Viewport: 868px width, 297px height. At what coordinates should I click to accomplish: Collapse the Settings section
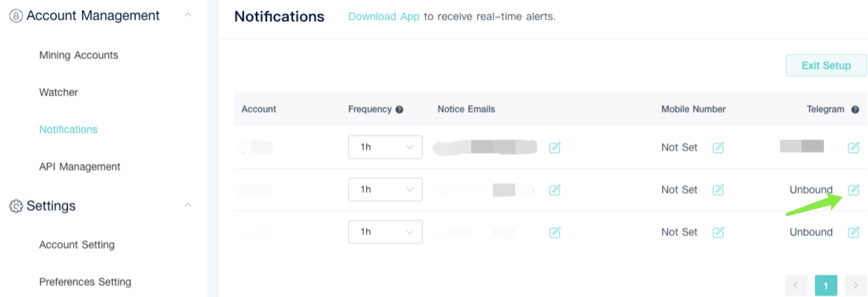tap(188, 205)
